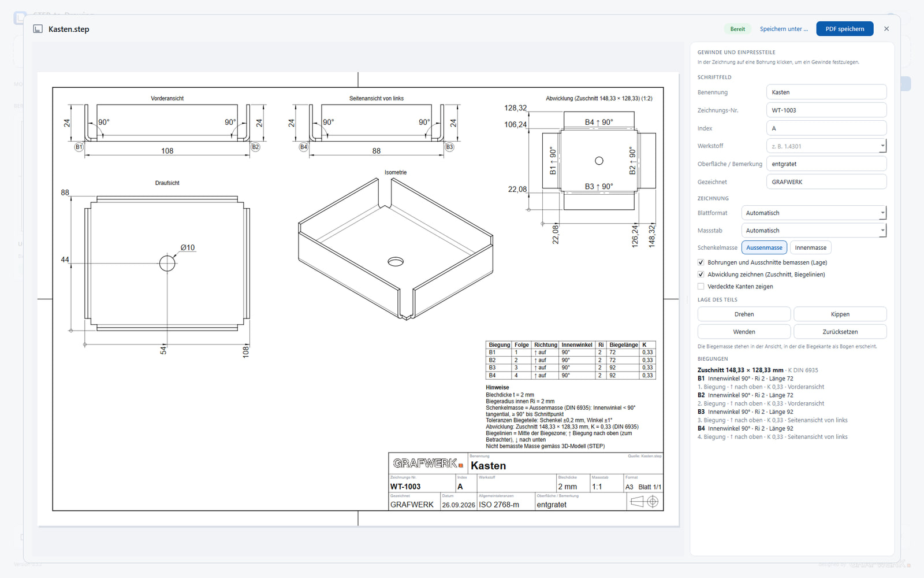Click the Ø10 dimension label
This screenshot has height=578, width=924.
[x=188, y=247]
